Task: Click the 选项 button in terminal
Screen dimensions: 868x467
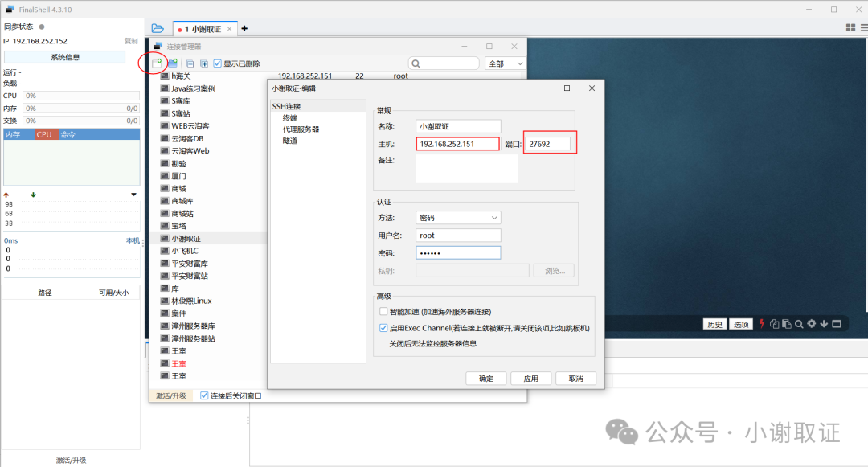Action: [741, 324]
